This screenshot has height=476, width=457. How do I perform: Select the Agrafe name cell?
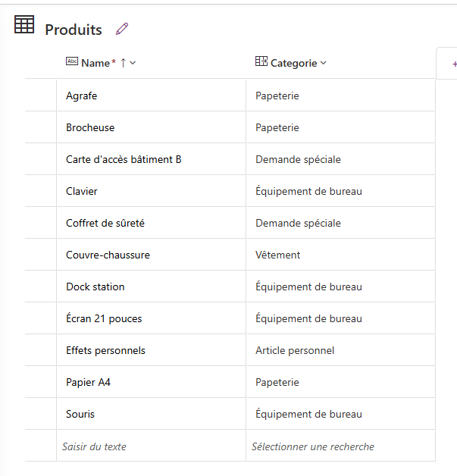[151, 96]
